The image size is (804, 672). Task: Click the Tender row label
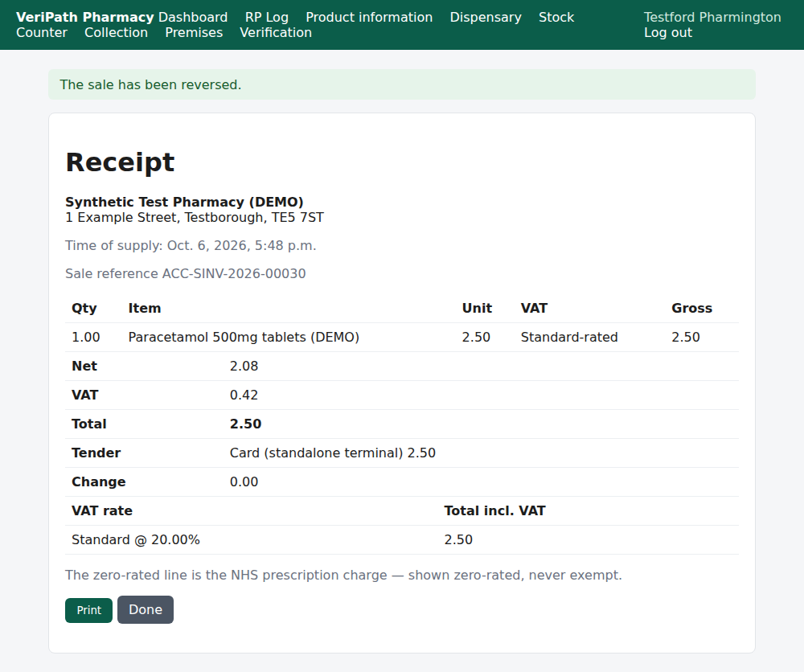(96, 453)
